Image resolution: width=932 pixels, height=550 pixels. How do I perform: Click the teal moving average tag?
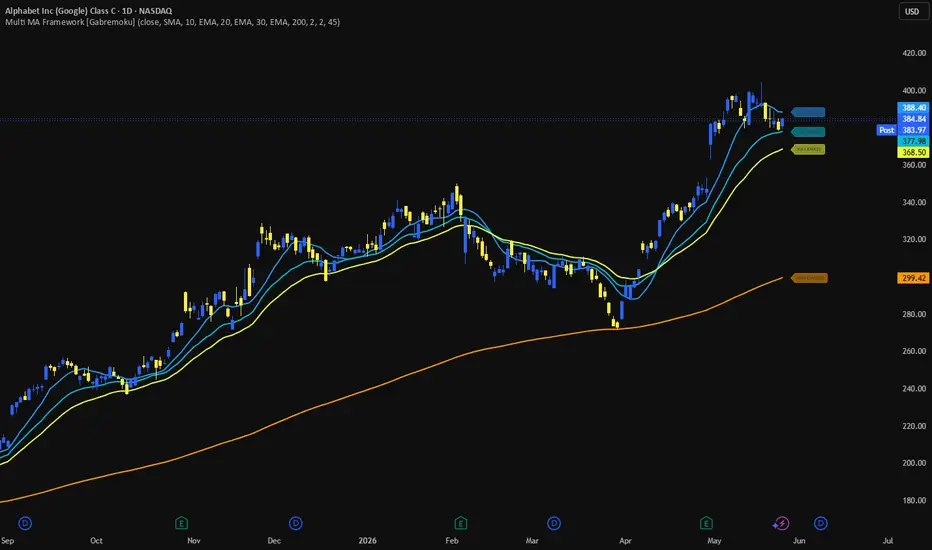pyautogui.click(x=808, y=132)
